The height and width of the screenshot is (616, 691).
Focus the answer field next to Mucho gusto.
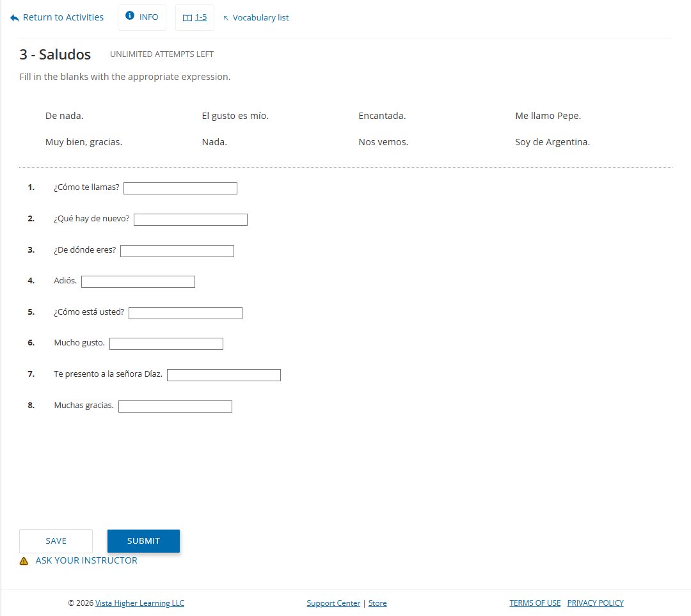click(x=166, y=344)
